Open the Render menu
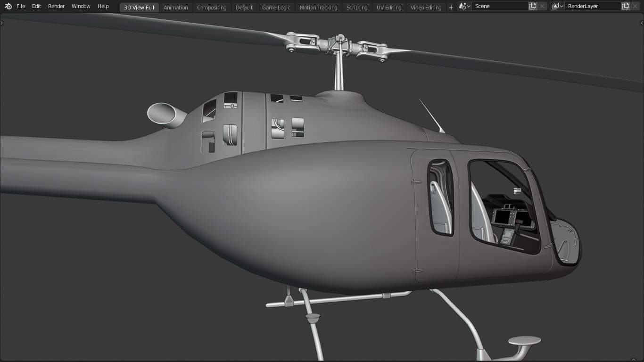 pos(57,6)
